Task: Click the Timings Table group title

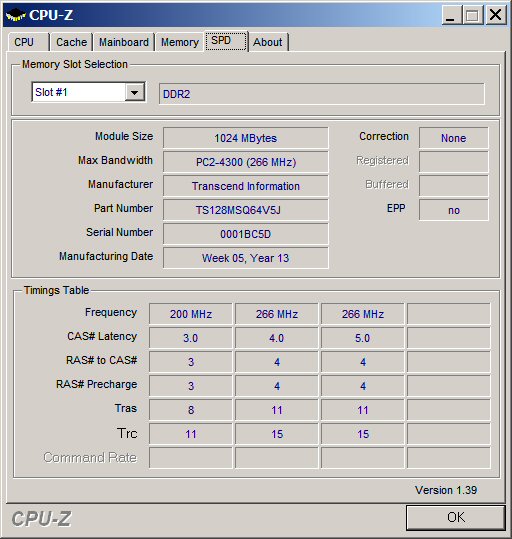Action: point(56,290)
